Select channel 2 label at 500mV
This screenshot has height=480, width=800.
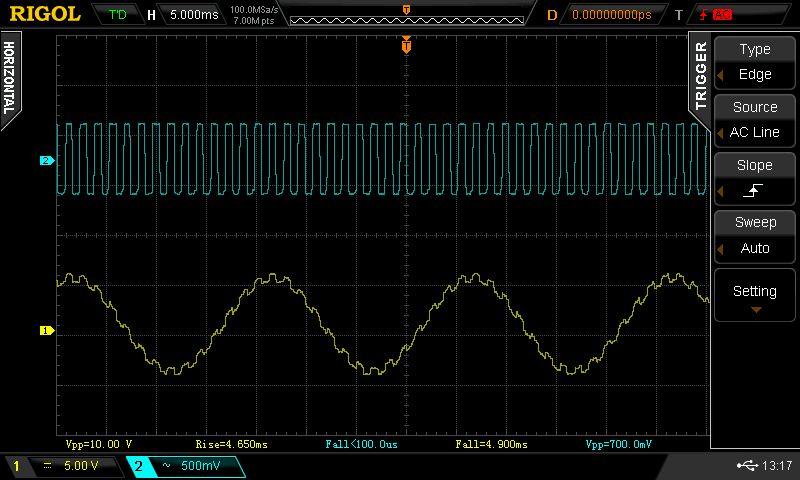[x=186, y=466]
